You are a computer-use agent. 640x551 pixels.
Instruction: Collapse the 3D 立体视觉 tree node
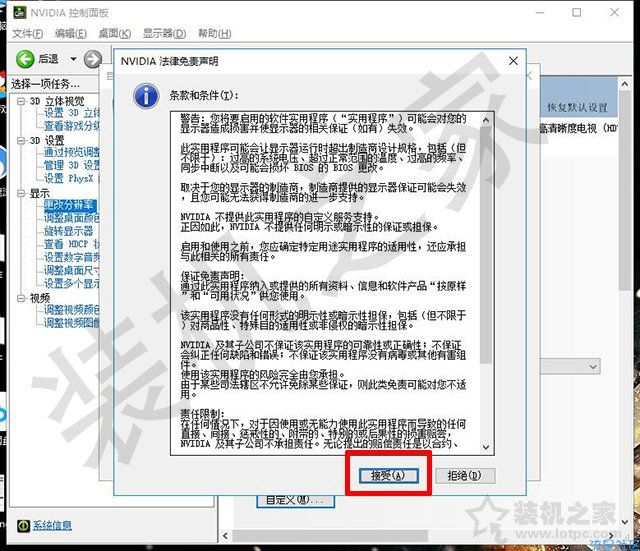21,101
